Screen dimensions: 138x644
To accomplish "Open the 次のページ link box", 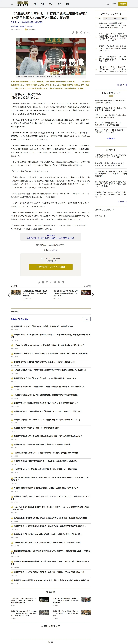I will pos(51,237).
